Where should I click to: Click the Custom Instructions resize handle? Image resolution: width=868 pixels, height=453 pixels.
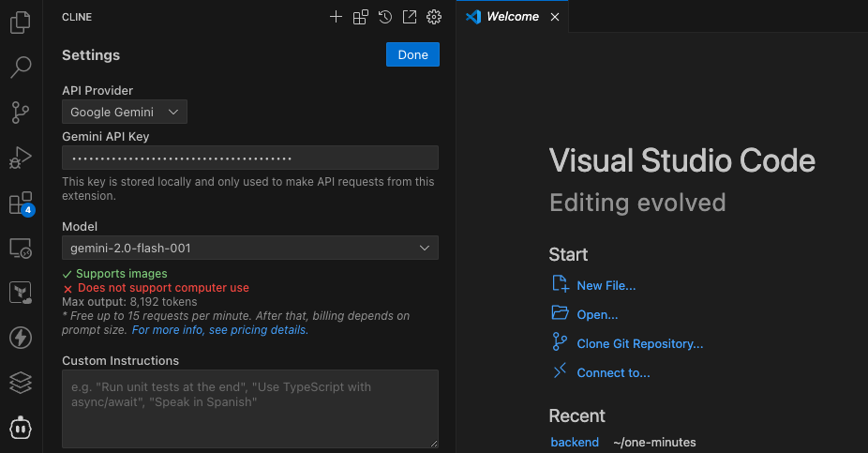pyautogui.click(x=434, y=443)
